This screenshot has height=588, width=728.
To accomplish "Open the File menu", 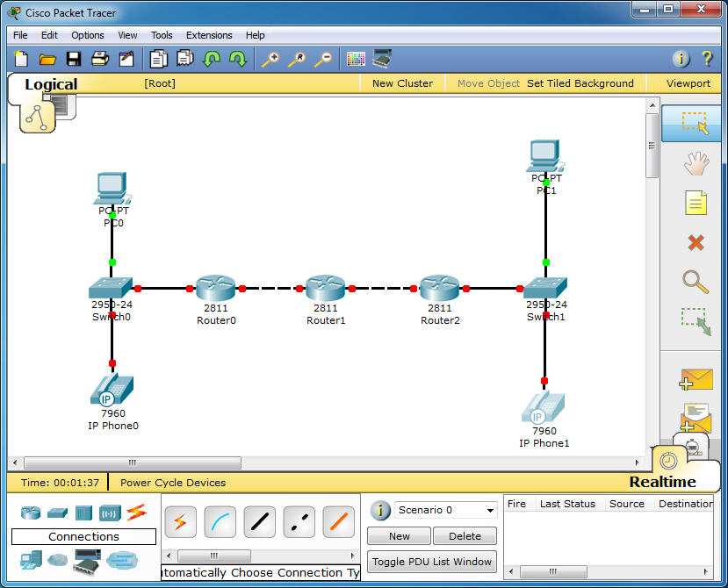I will 20,35.
